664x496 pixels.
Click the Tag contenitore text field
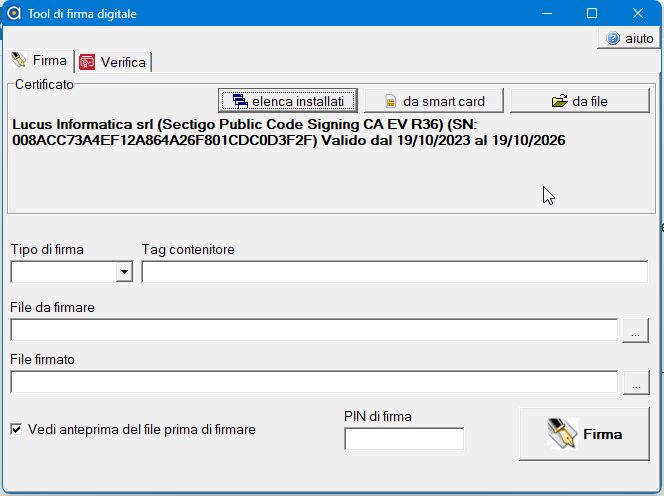tap(394, 272)
